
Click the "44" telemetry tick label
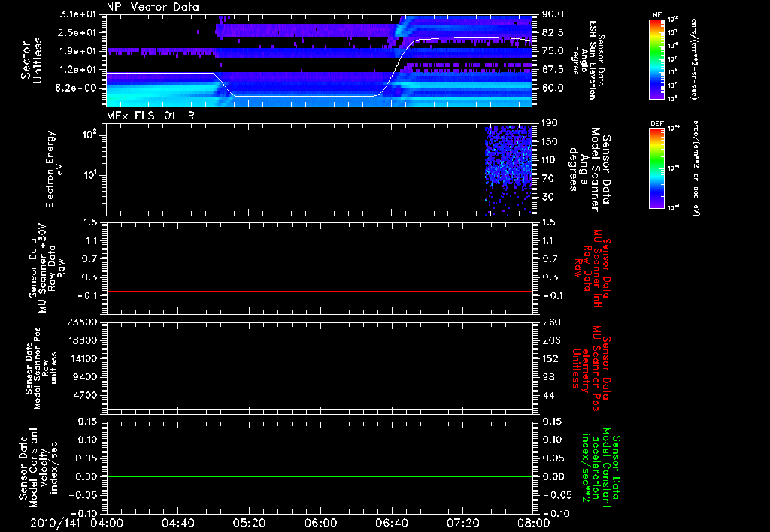(x=547, y=395)
